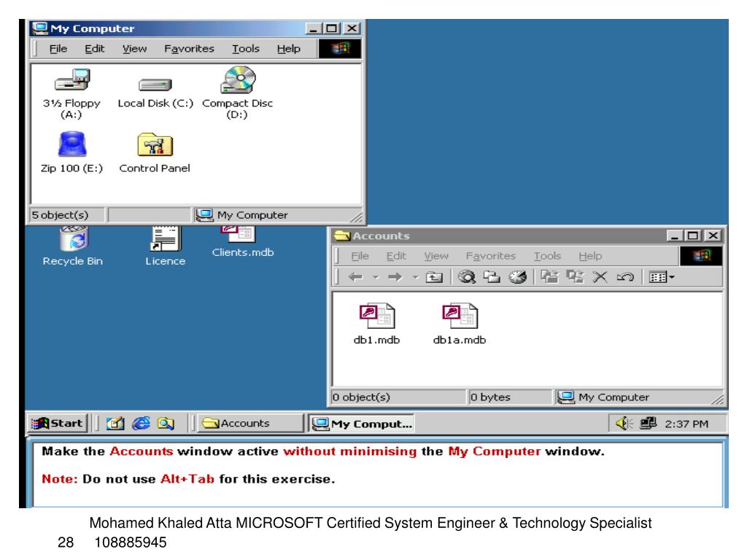Go up one folder level in Accounts

(x=434, y=276)
